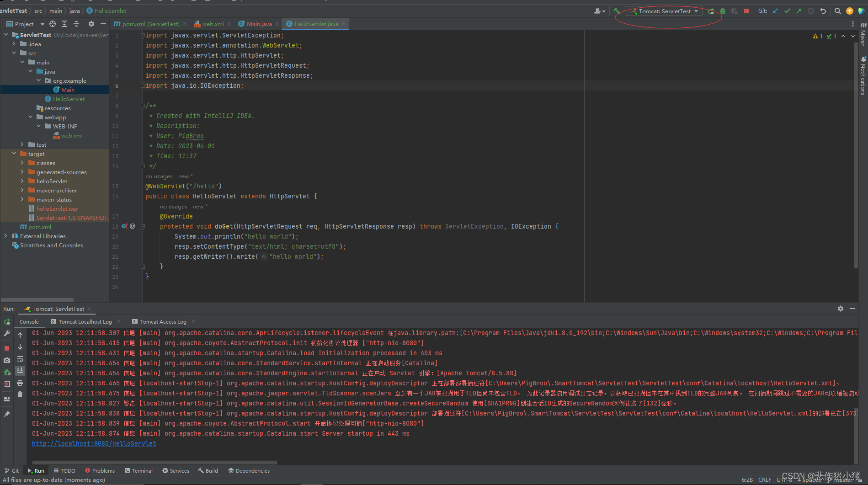This screenshot has width=868, height=485.
Task: Click the CRLF line separator status entry
Action: coord(764,480)
